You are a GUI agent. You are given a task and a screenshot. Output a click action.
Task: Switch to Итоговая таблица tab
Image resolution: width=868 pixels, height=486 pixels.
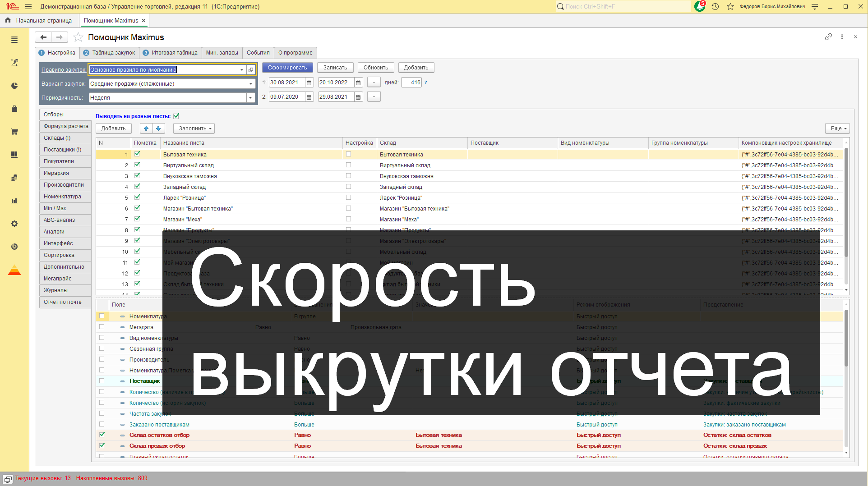coord(170,53)
